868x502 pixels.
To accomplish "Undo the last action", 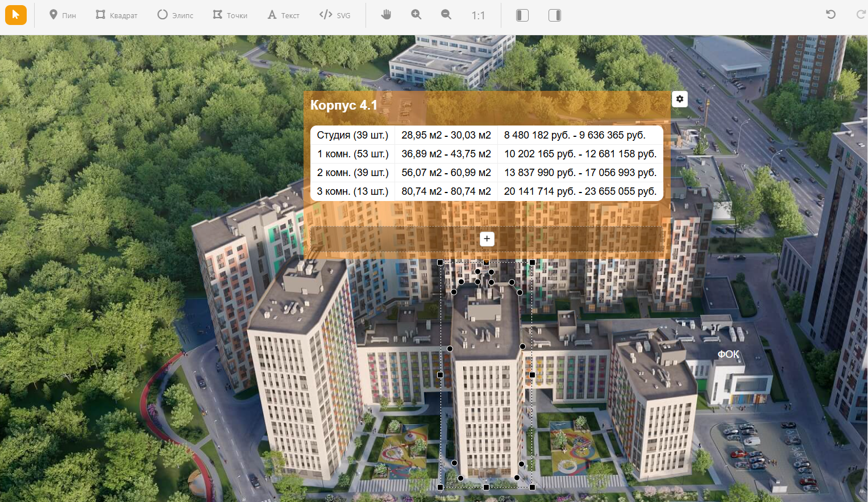I will (830, 15).
